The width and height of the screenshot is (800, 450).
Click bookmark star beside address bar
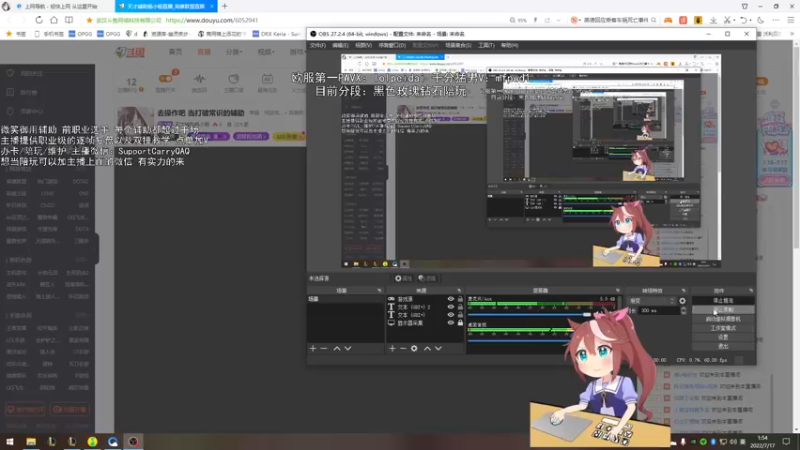coord(89,20)
